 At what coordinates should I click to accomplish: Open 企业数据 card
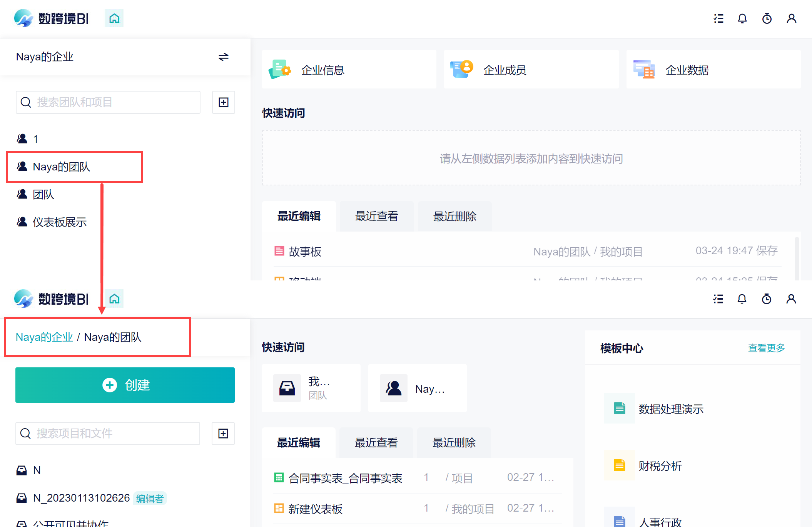[714, 70]
